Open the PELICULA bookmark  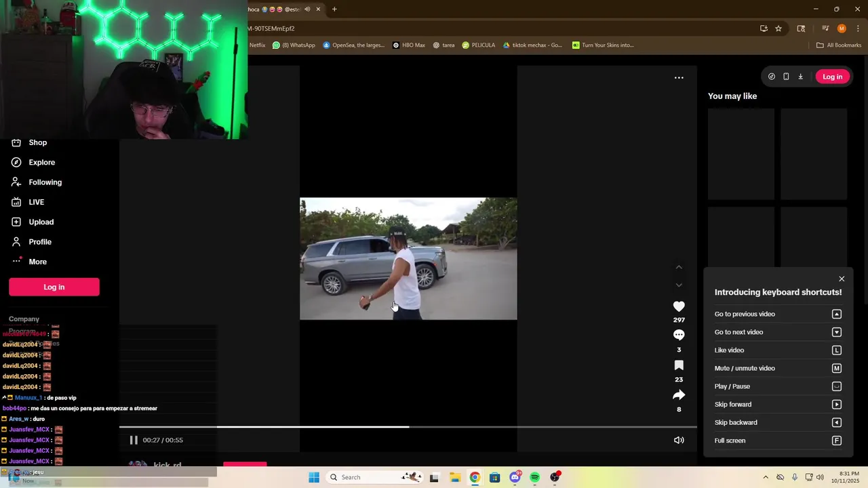(x=479, y=45)
